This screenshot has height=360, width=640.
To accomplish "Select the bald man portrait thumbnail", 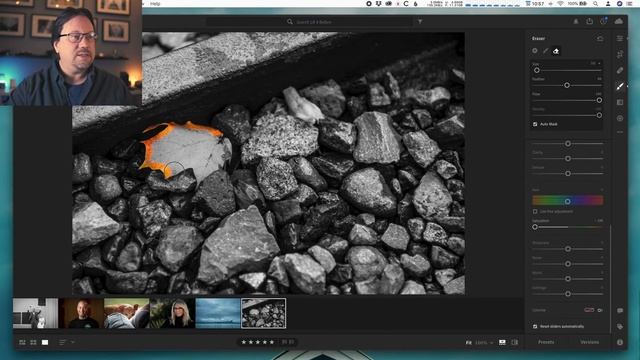I will click(81, 313).
